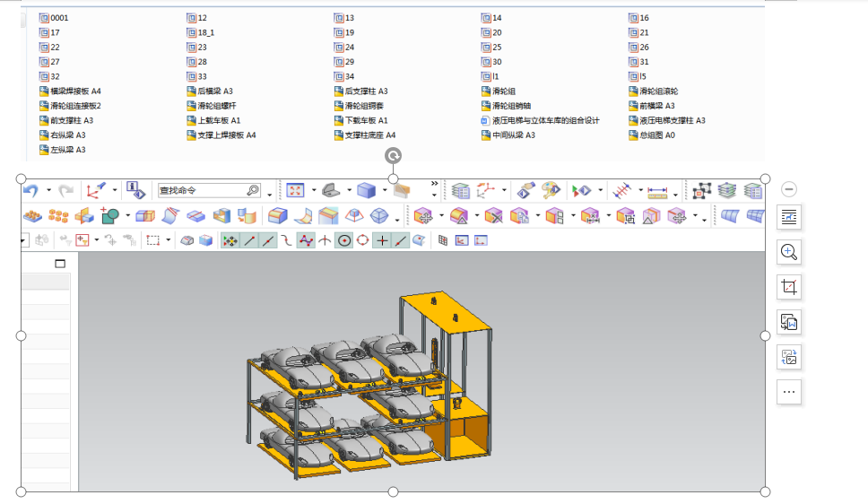
Task: Click the rectangular selection marquee icon
Action: (153, 240)
